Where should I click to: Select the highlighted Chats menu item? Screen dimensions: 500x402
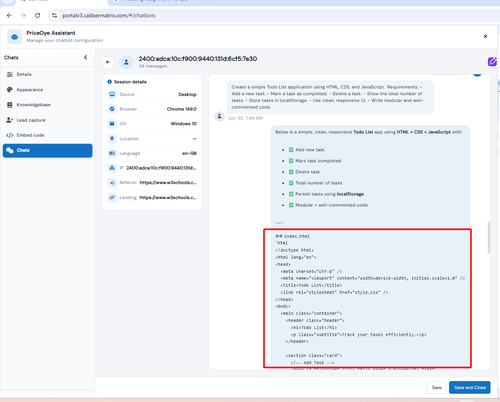pos(47,150)
